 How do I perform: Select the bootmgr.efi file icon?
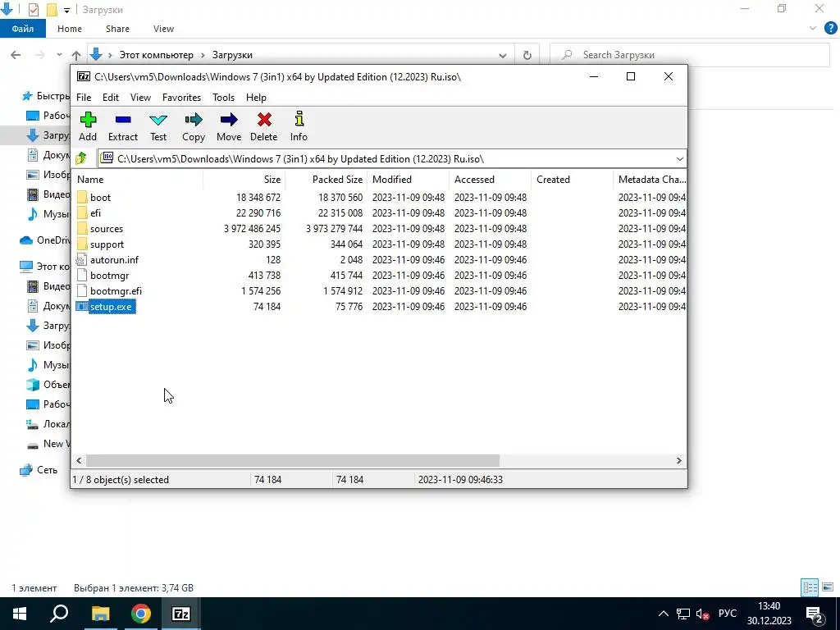81,291
